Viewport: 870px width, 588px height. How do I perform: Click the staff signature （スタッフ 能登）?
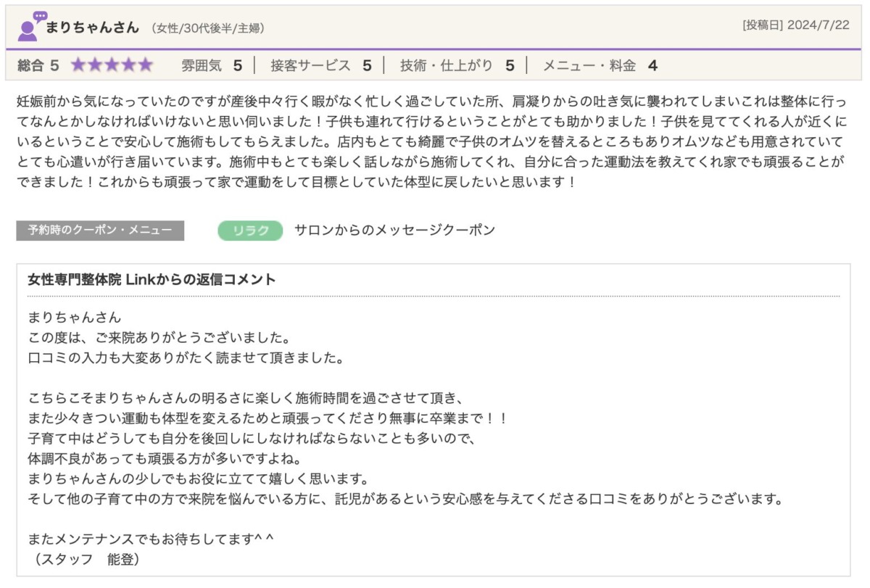click(x=84, y=560)
